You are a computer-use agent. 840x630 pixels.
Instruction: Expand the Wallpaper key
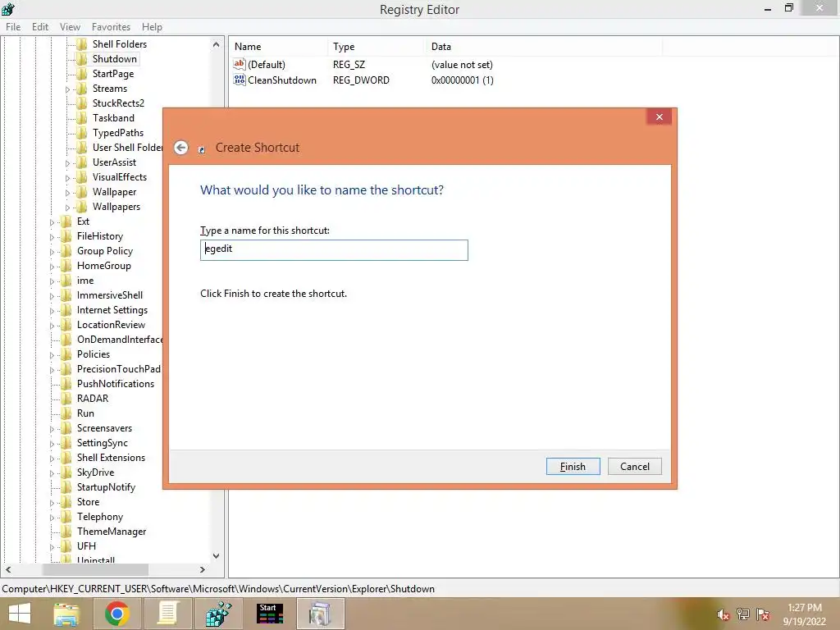pyautogui.click(x=67, y=192)
